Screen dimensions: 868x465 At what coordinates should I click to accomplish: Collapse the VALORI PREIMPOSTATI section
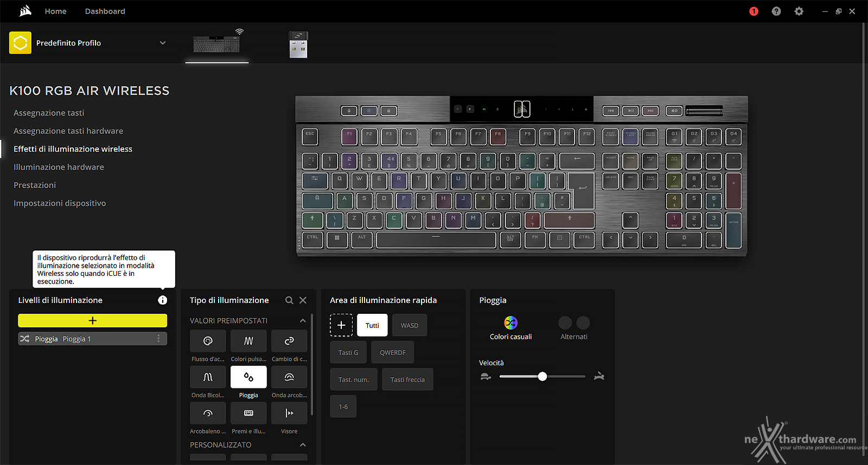coord(303,321)
